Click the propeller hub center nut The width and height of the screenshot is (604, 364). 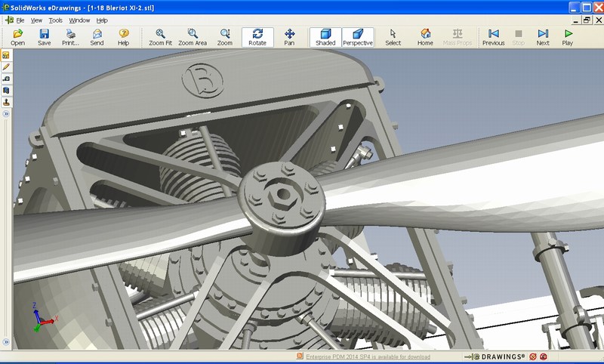(x=283, y=196)
